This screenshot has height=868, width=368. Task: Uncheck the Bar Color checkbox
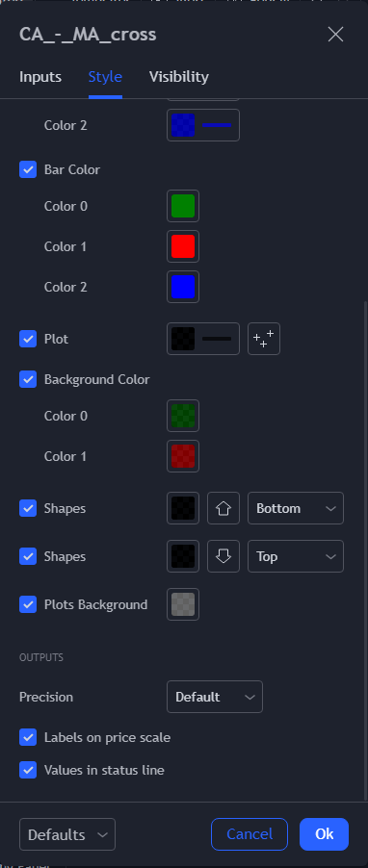tap(28, 169)
